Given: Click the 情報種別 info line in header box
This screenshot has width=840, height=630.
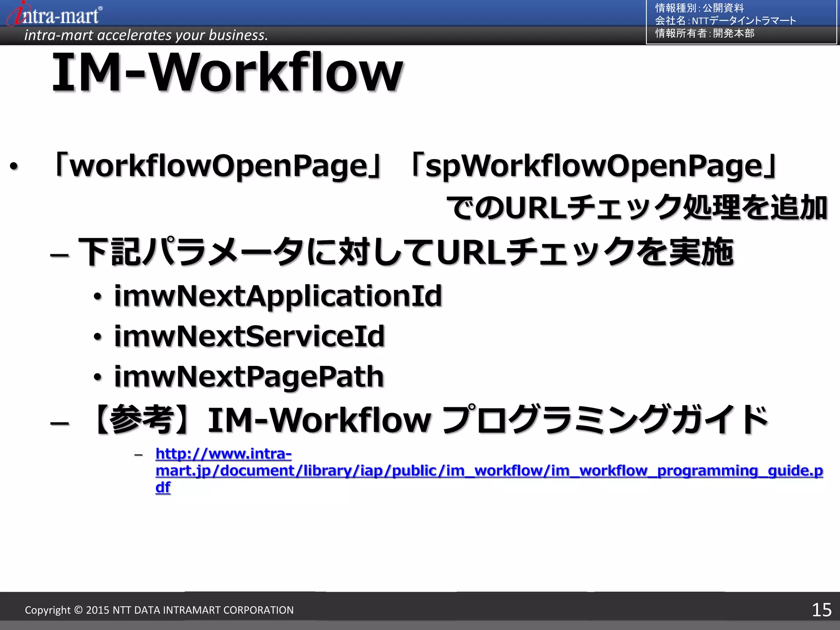Looking at the screenshot, I should [x=699, y=8].
